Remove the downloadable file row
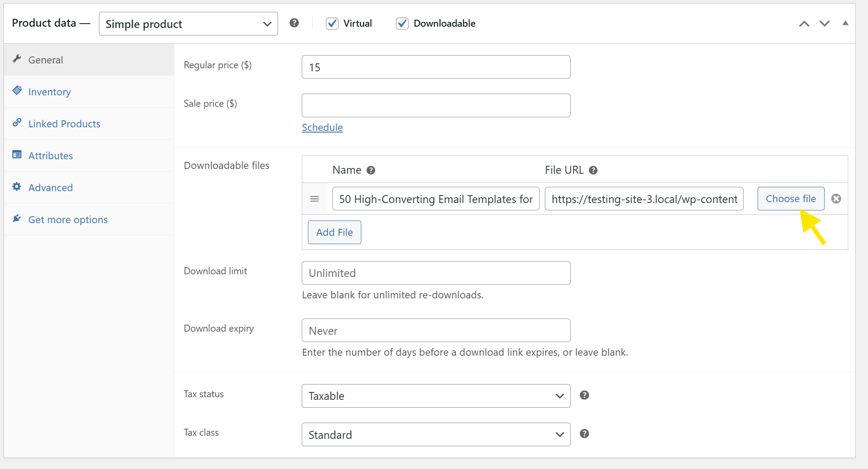The height and width of the screenshot is (469, 868). point(836,199)
